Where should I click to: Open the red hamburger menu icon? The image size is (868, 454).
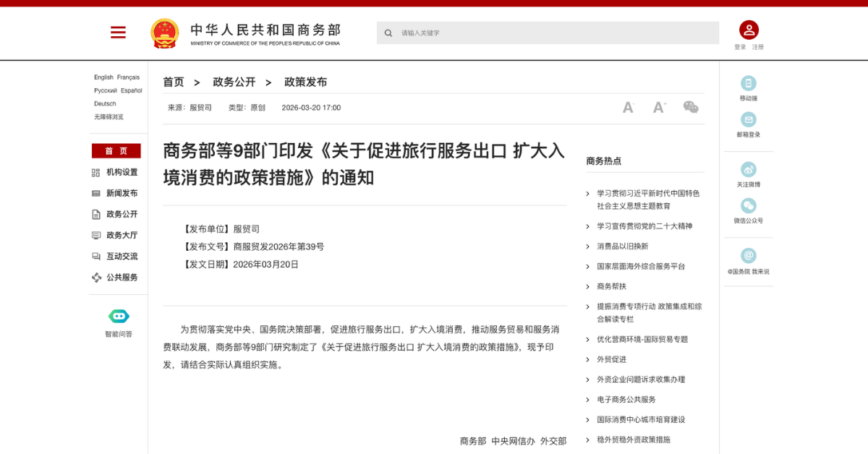point(118,33)
